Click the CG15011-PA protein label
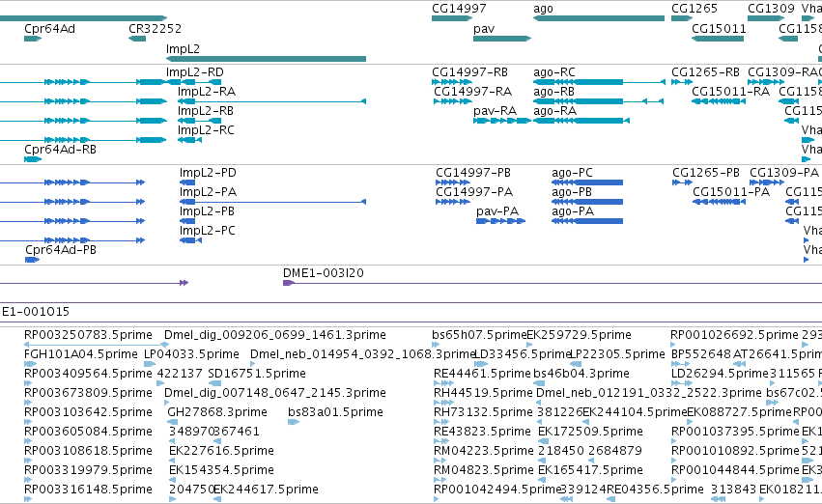This screenshot has width=822, height=504. point(731,192)
